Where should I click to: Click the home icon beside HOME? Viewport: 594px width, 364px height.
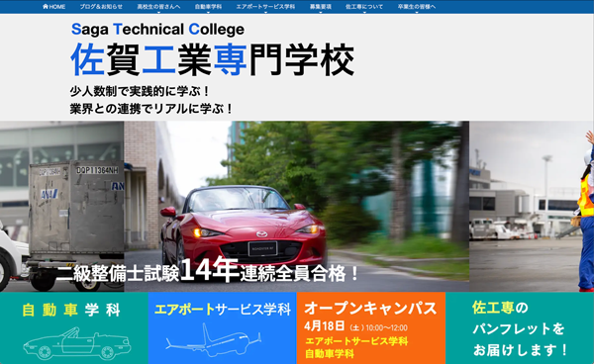(46, 7)
